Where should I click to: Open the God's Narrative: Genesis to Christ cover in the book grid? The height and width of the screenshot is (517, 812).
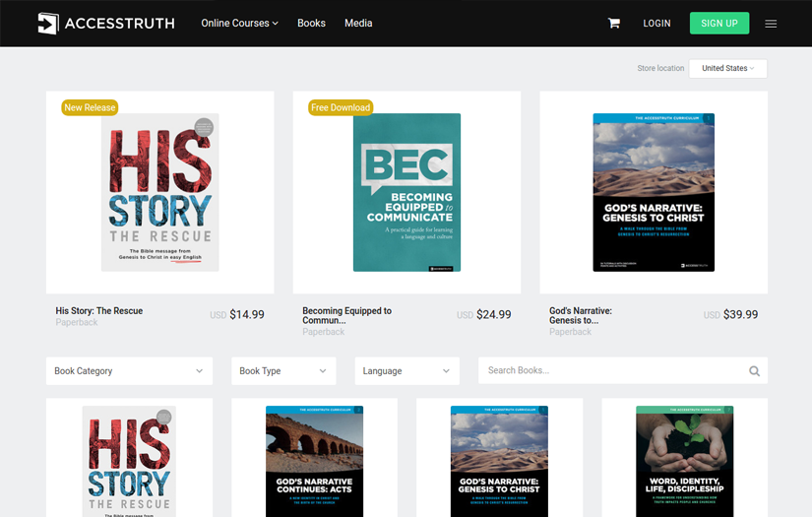coord(499,461)
